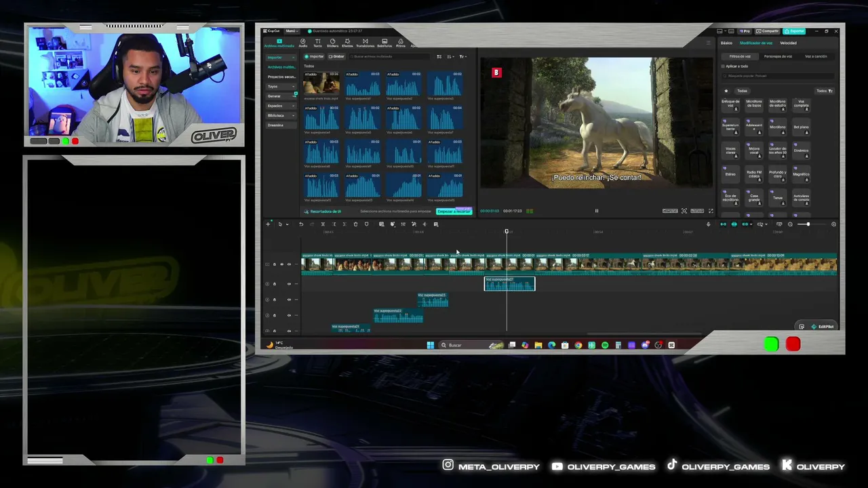Expand the Generar sidebar section
This screenshot has height=488, width=868.
(294, 96)
